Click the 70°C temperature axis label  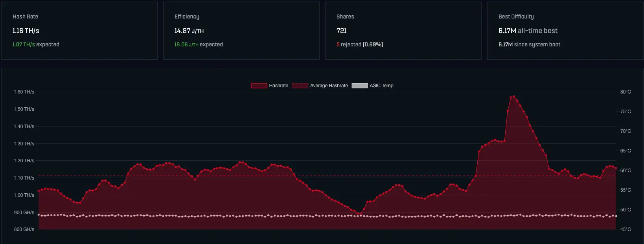pyautogui.click(x=626, y=131)
